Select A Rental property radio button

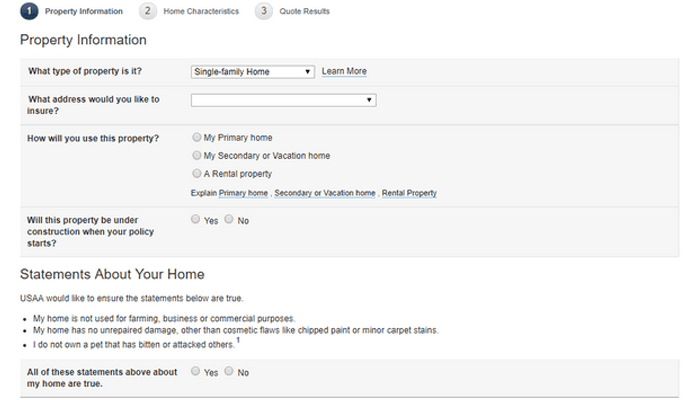click(196, 173)
